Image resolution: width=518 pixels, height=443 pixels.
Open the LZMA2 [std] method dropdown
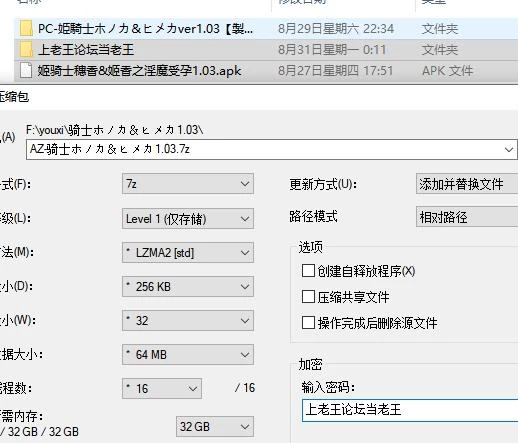(x=188, y=253)
